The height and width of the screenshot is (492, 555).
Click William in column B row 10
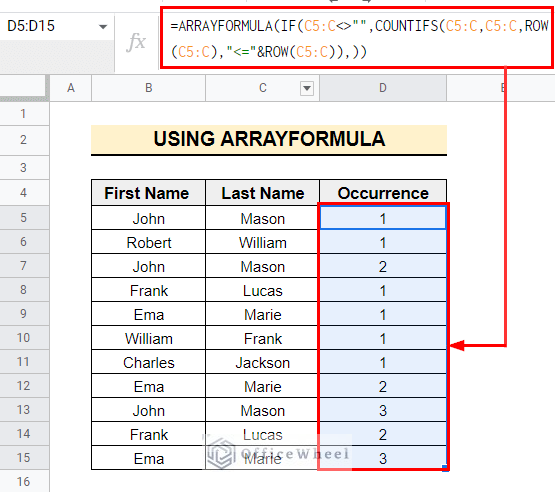(149, 339)
